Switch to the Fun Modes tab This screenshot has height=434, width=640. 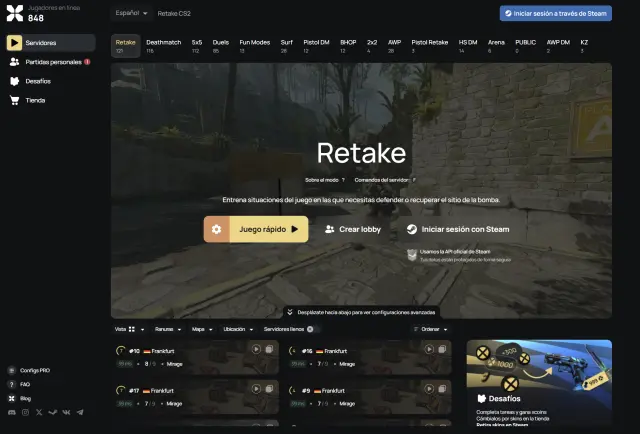coord(255,46)
